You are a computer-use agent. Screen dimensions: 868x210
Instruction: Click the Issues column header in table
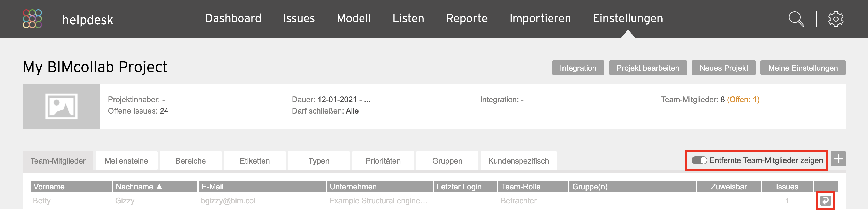[x=787, y=187]
